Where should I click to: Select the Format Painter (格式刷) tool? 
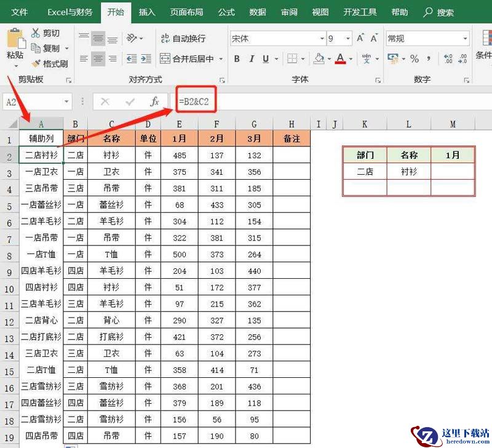pos(50,64)
